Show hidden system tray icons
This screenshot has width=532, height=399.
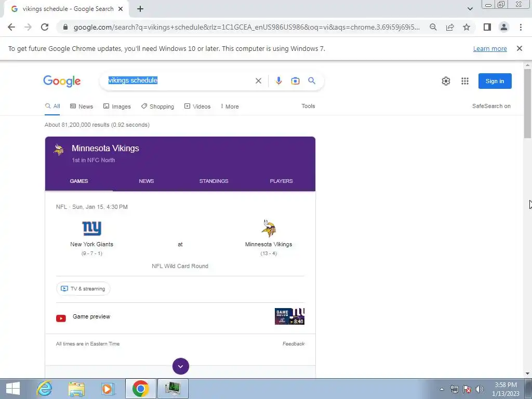[x=442, y=389]
